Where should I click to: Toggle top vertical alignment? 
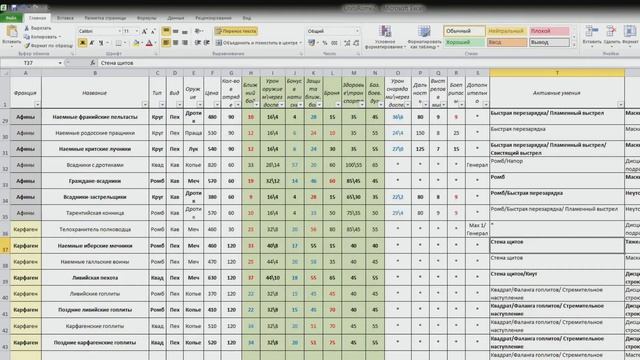click(166, 31)
